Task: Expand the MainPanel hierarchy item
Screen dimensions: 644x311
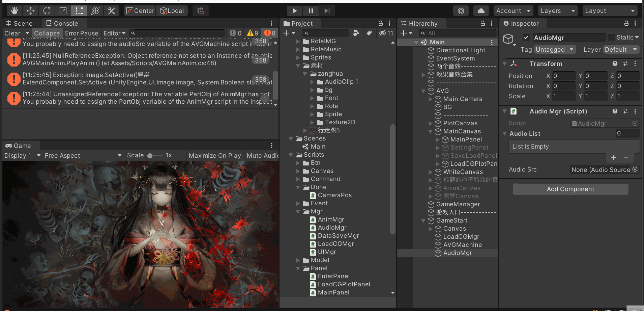Action: 437,139
